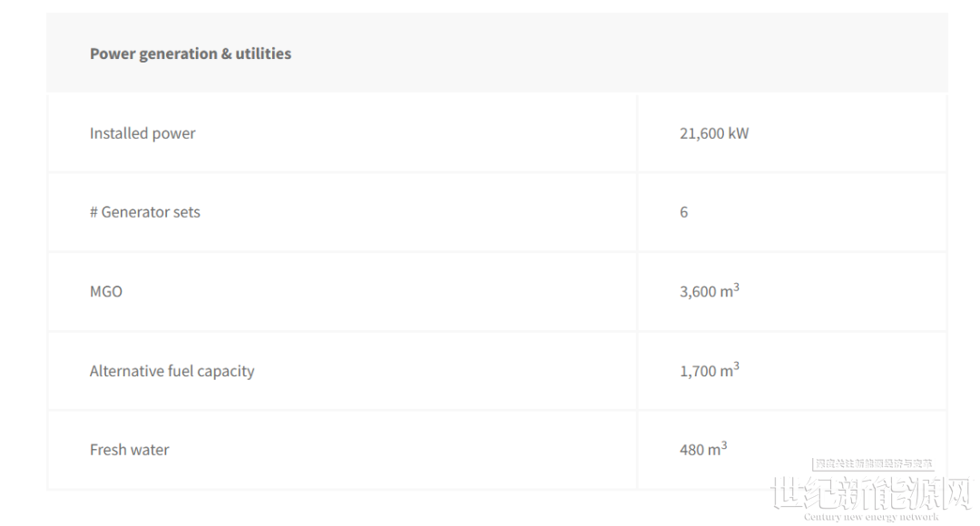This screenshot has width=980, height=526.
Task: Click the 21,600 kW value cell
Action: 714,133
